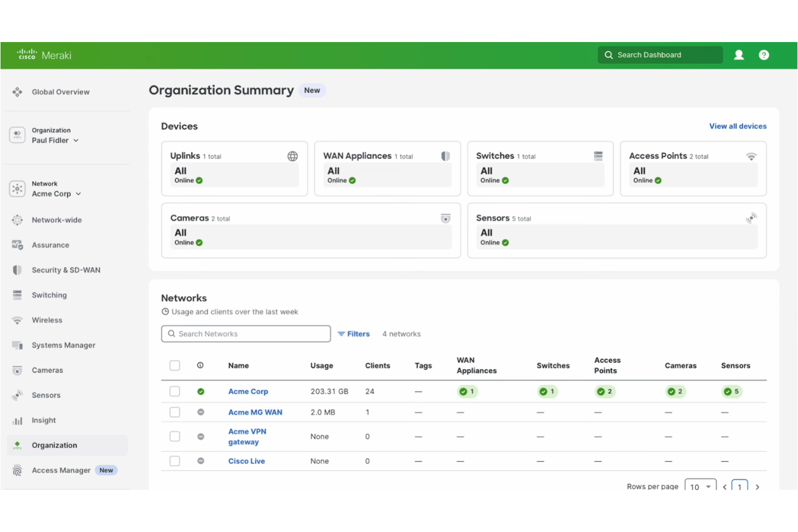Click the green online status icon for Acme Corp
This screenshot has height=532, width=798.
coord(201,392)
